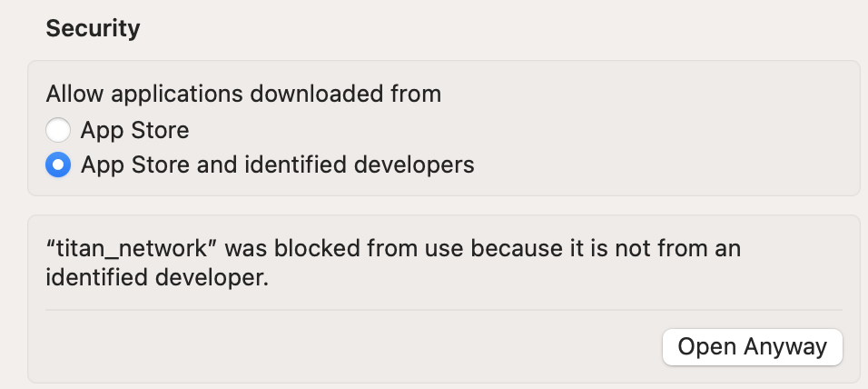Viewport: 868px width, 389px height.
Task: Click the word 'Anyway' on the button
Action: click(785, 346)
